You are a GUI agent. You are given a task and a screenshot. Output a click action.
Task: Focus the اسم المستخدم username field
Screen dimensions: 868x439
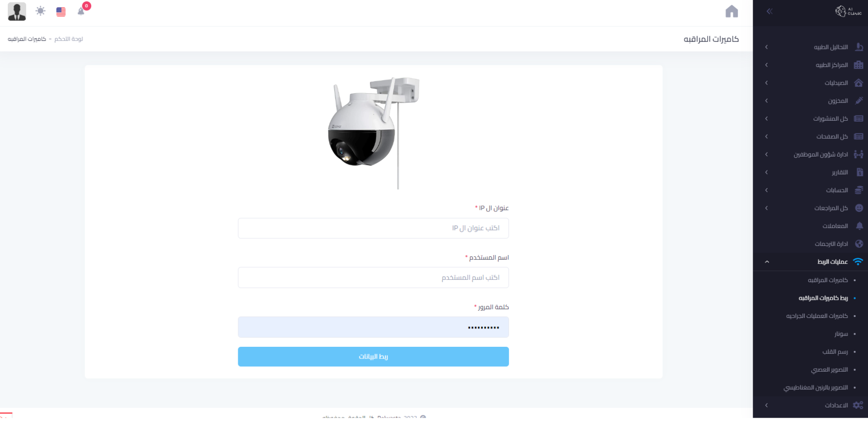pos(373,278)
